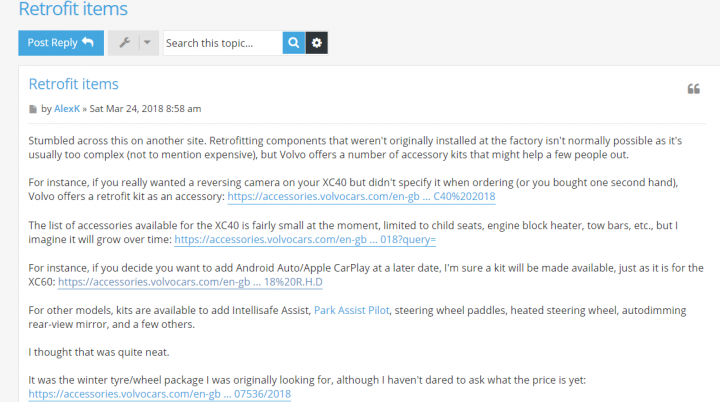
Task: Open the reversing camera link ending C40%202018
Action: click(361, 197)
